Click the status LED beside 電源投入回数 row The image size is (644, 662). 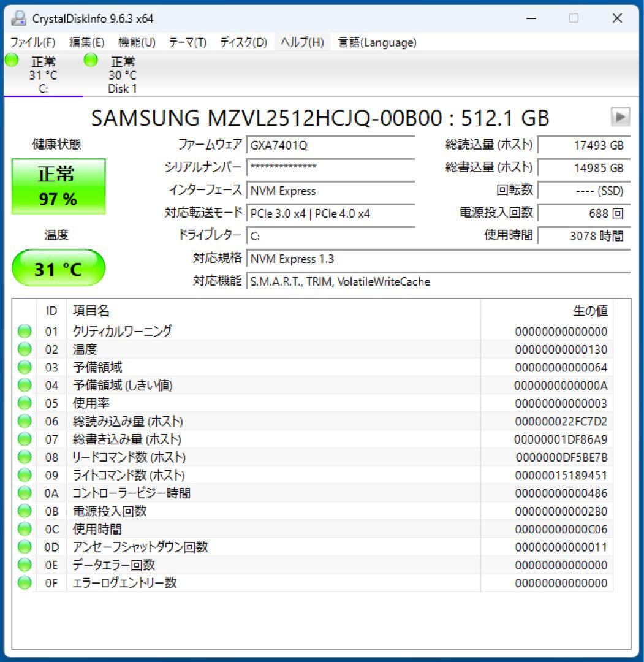24,511
